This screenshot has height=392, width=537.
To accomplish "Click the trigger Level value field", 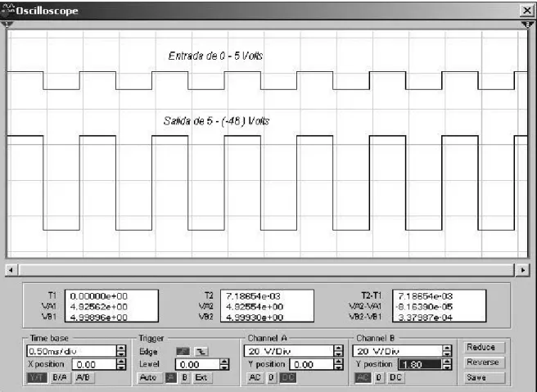I will (x=197, y=364).
